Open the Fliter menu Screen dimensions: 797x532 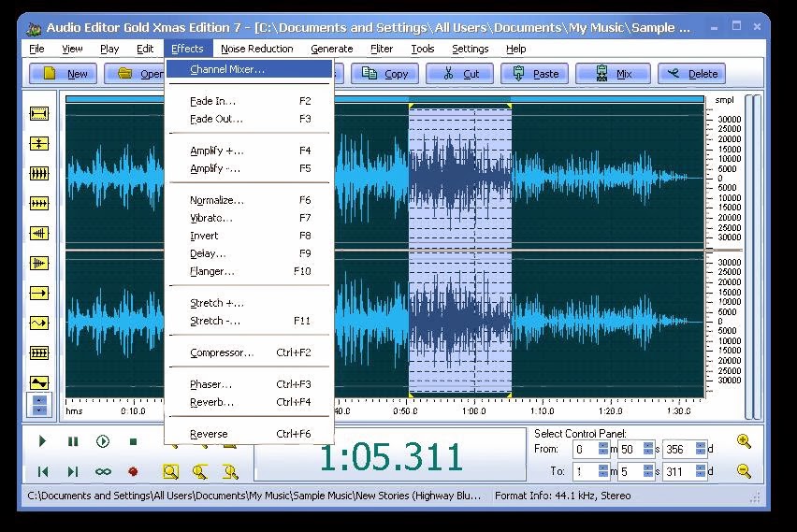point(382,49)
